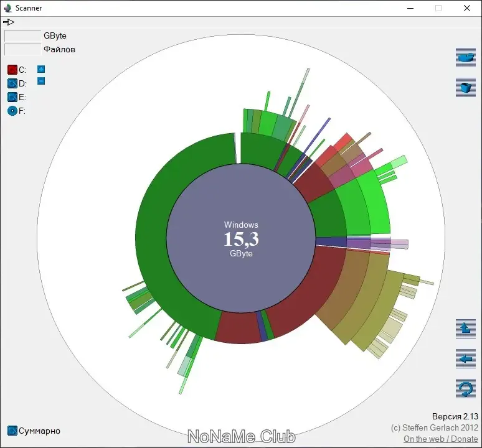Screen dimensions: 482x448
Task: Click the Файлов count field
Action: coord(23,49)
